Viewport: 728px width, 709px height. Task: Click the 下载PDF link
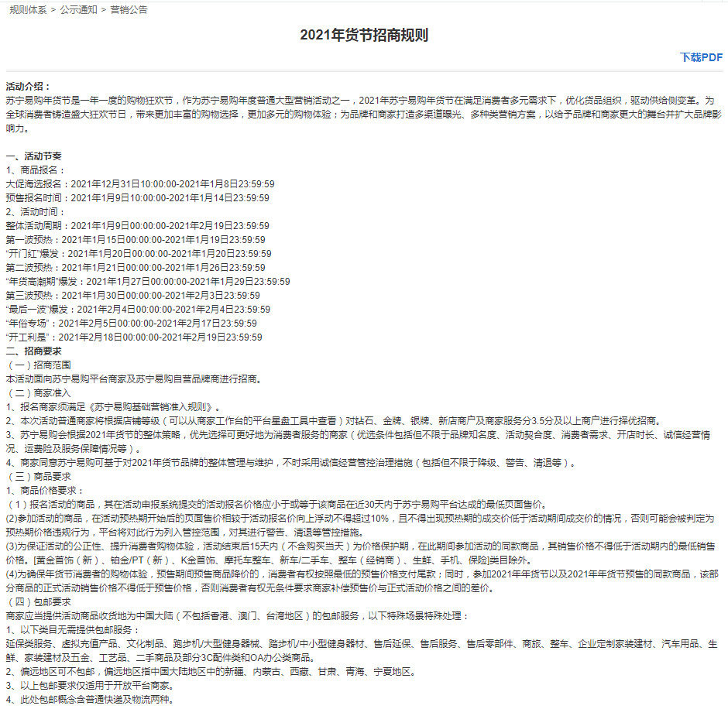point(701,57)
